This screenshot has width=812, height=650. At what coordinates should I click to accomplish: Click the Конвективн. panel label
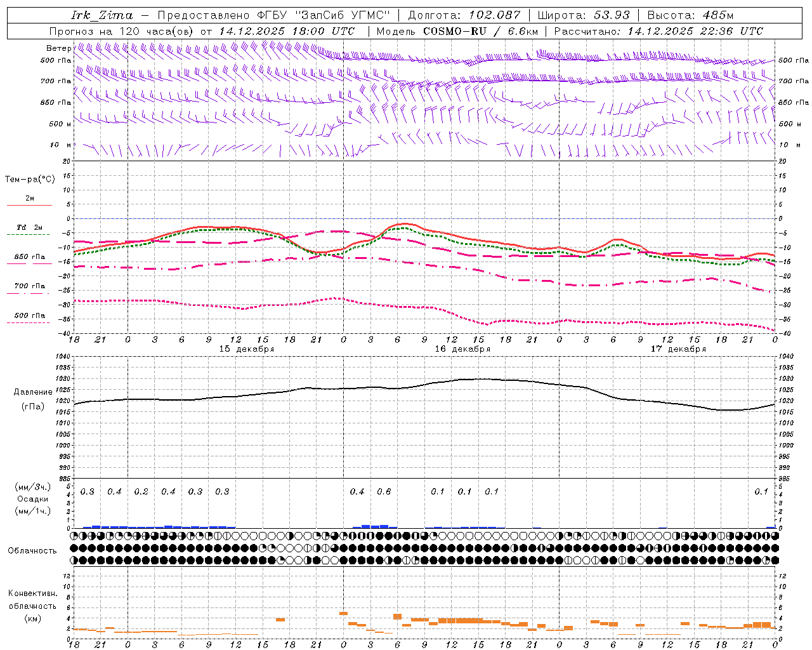33,594
